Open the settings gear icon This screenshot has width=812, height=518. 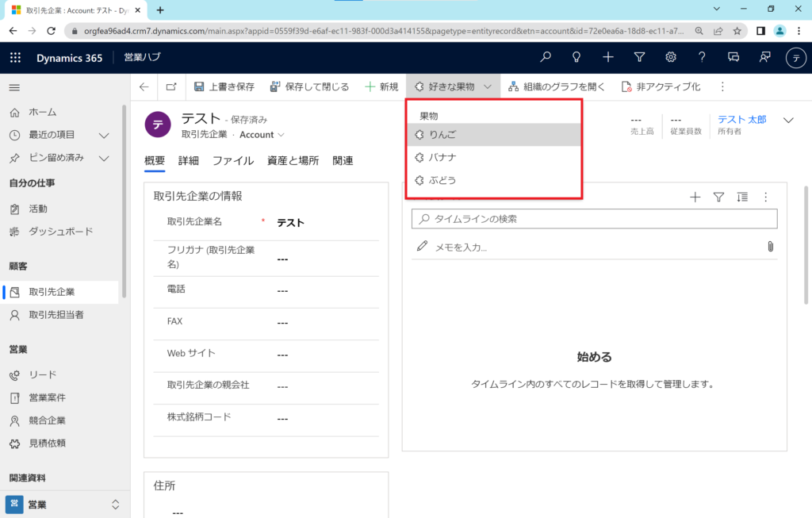pyautogui.click(x=671, y=58)
